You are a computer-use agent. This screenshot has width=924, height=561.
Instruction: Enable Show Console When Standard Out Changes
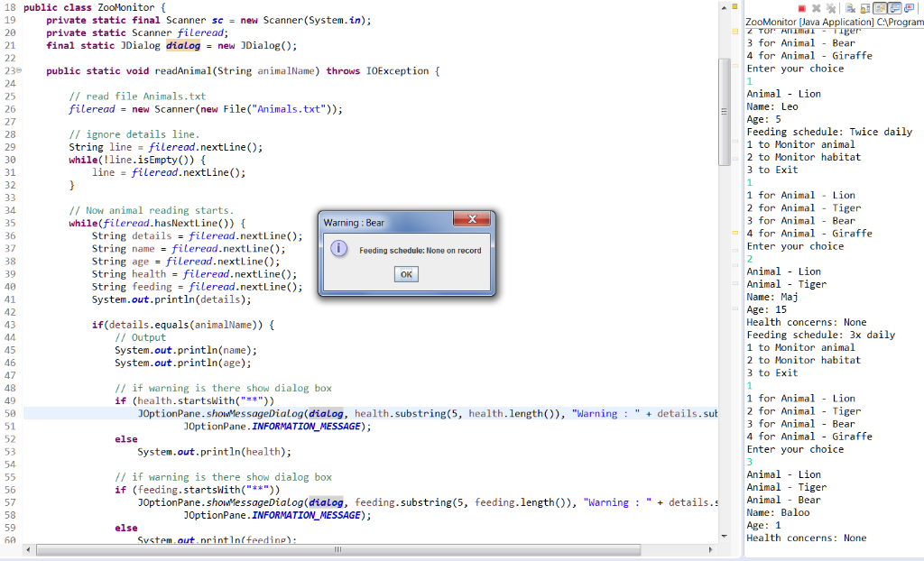[x=894, y=8]
